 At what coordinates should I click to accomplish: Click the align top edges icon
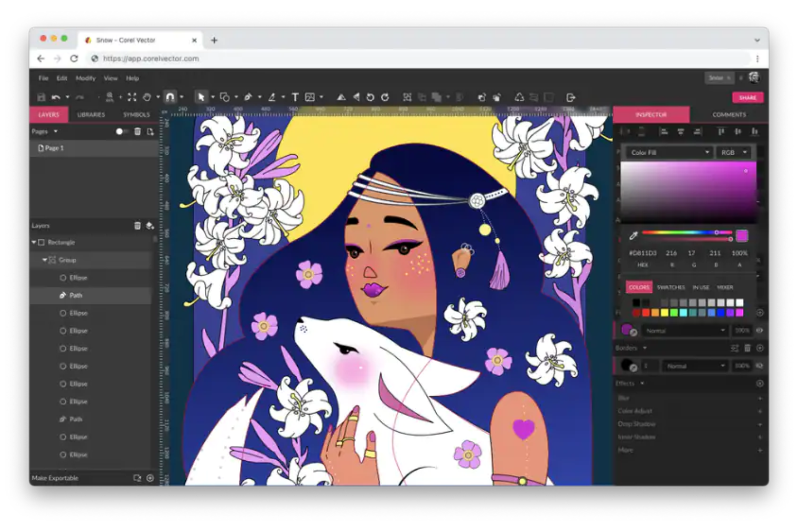(x=721, y=132)
